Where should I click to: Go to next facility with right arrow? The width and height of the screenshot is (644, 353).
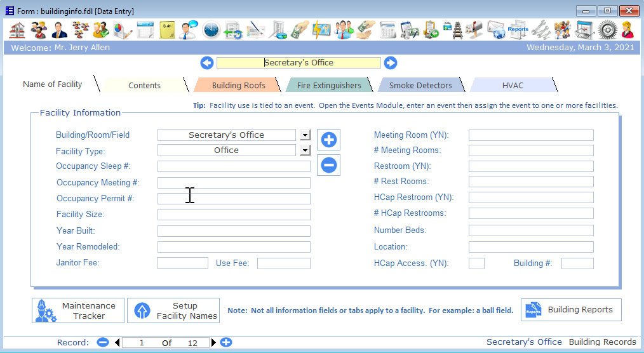(390, 63)
